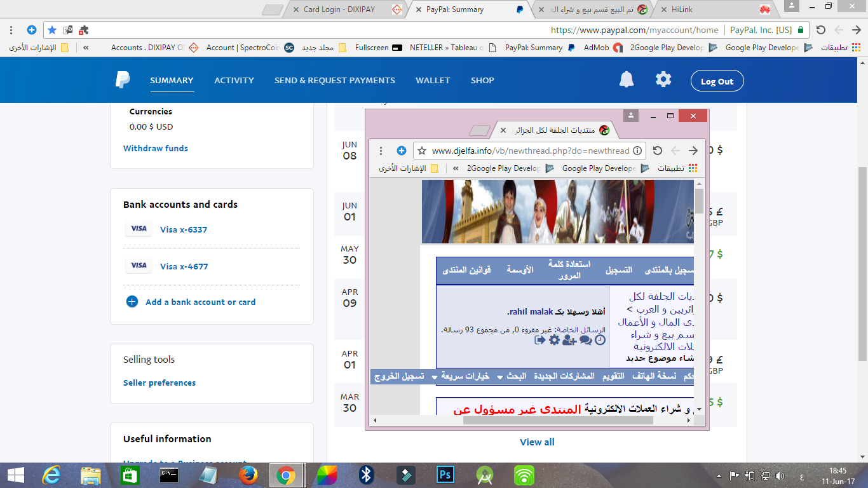
Task: Open forum calendar التقويم link
Action: [x=613, y=376]
